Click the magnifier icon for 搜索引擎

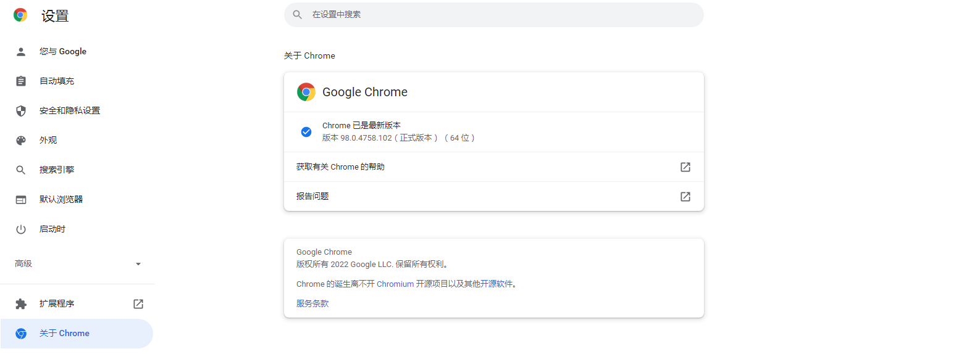(21, 170)
